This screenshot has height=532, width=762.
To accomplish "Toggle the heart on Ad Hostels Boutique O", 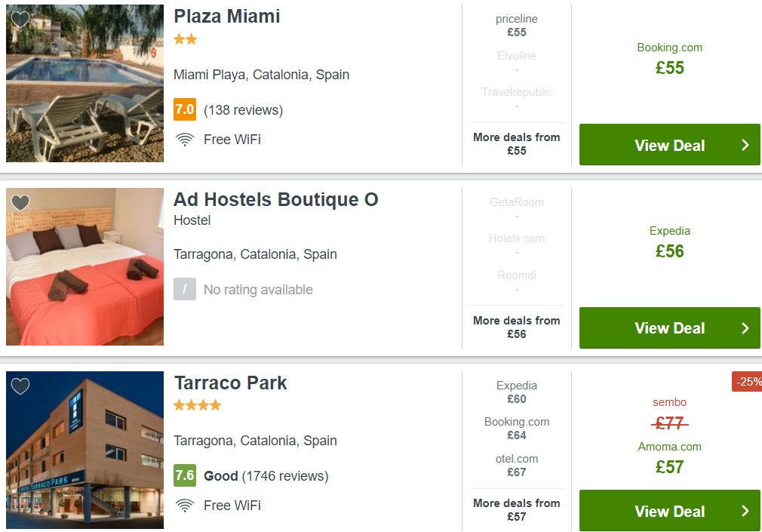I will (20, 203).
